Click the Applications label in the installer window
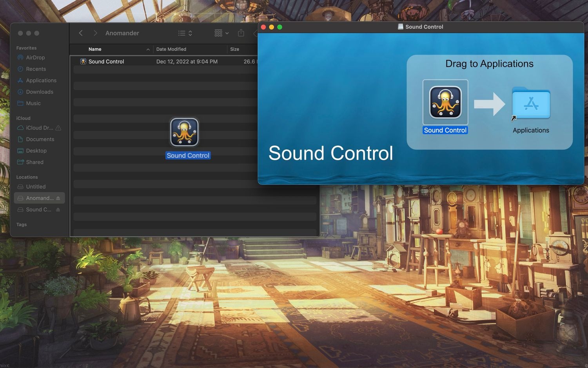 [531, 130]
